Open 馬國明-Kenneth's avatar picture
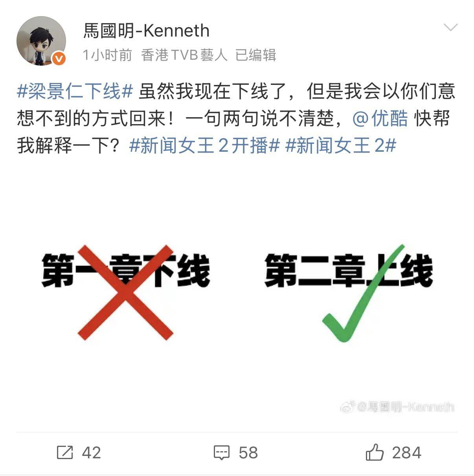Viewport: 474px width, 476px height. point(41,41)
